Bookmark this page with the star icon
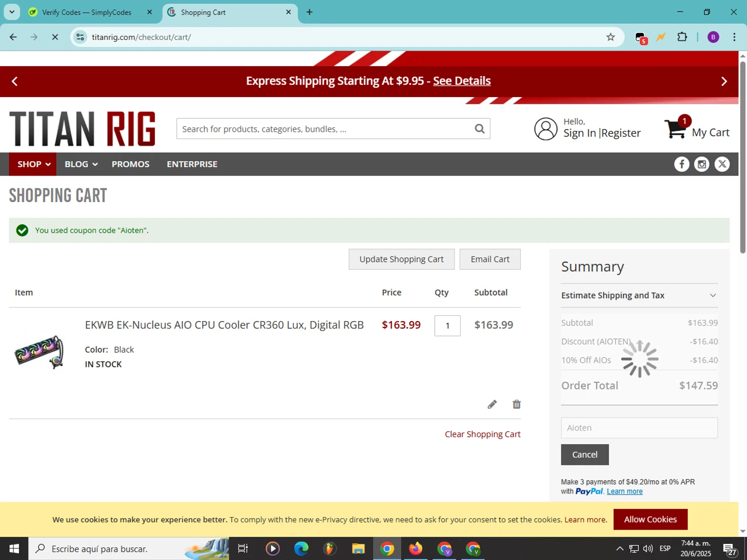 (x=611, y=37)
